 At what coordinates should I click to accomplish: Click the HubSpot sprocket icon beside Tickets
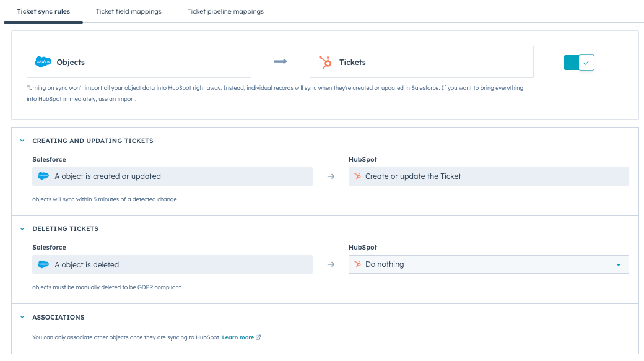pos(324,62)
